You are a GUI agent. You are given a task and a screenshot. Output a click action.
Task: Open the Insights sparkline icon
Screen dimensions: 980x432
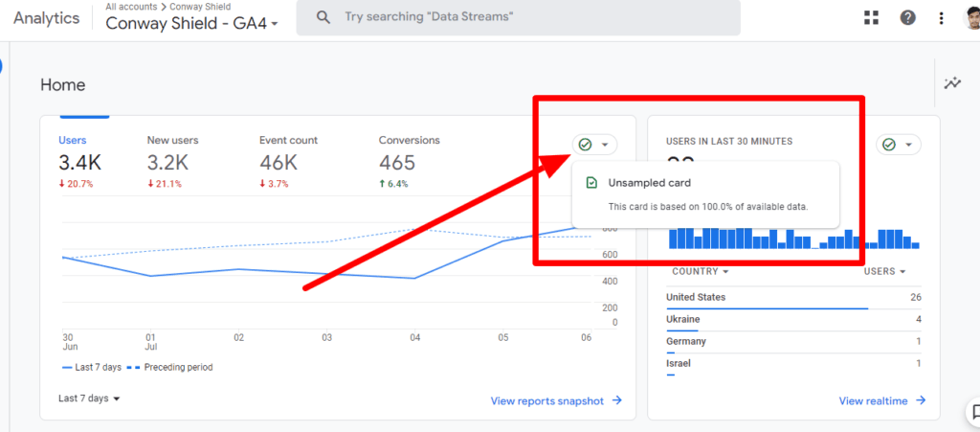coord(952,84)
